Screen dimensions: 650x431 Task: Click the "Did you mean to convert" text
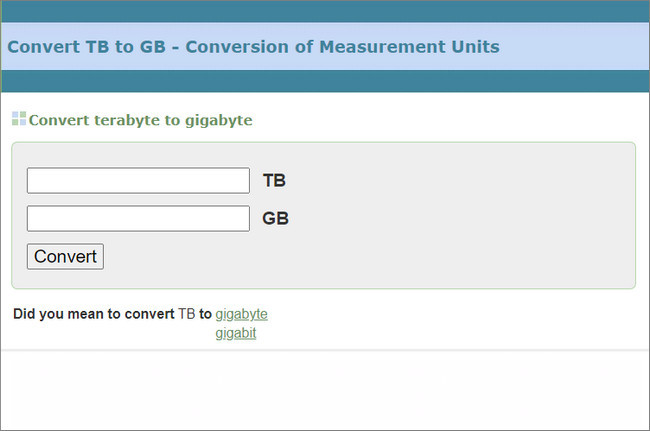click(94, 314)
